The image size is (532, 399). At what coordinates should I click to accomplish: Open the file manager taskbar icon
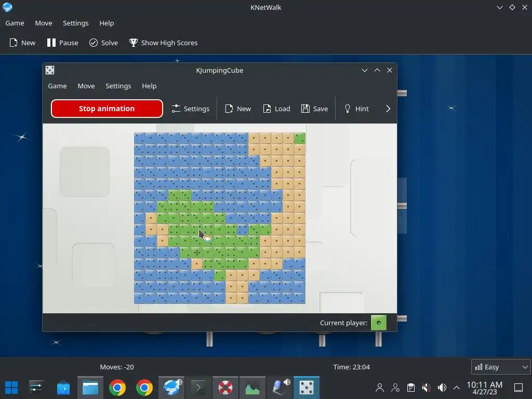coord(90,388)
